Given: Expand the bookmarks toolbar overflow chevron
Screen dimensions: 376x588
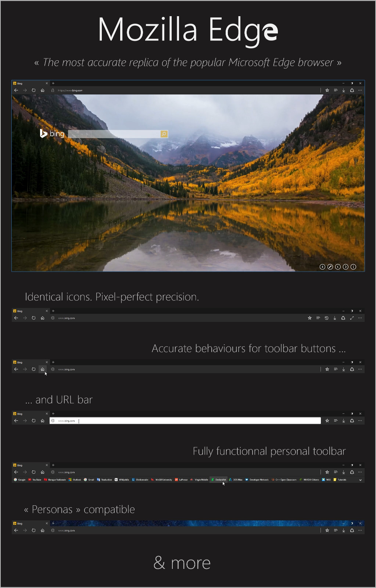Looking at the screenshot, I should click(360, 480).
